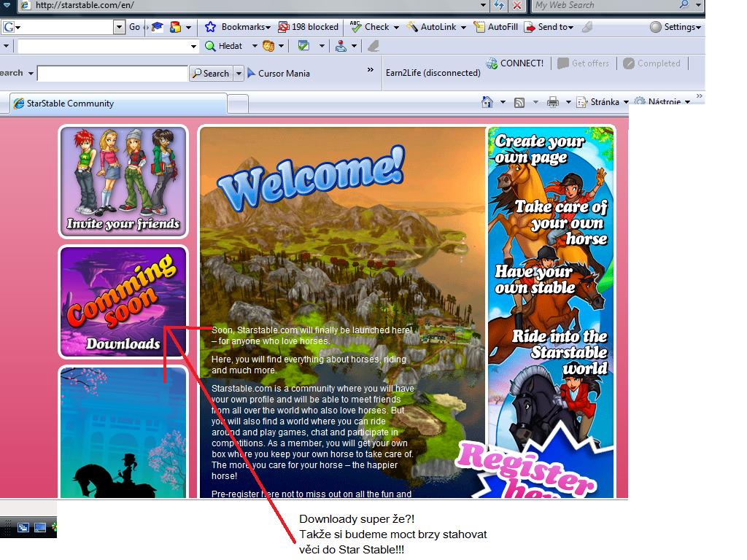Click the 198 blocked popup icon

point(284,27)
